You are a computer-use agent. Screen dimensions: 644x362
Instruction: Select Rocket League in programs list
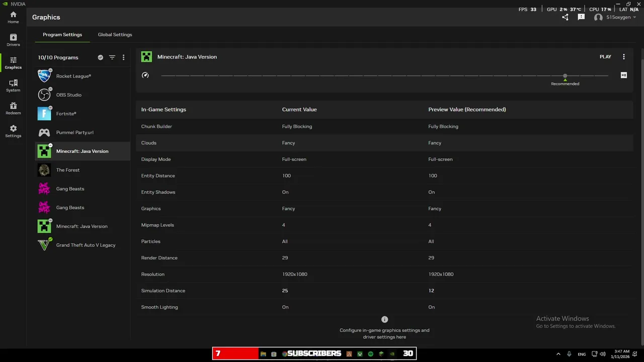83,76
